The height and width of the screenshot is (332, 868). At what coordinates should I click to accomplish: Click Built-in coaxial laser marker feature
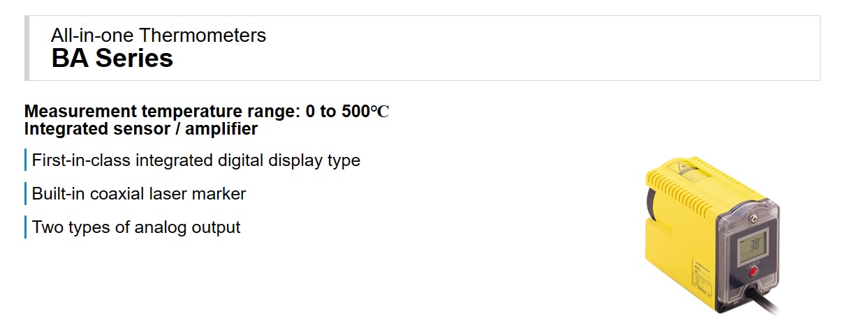tap(139, 194)
